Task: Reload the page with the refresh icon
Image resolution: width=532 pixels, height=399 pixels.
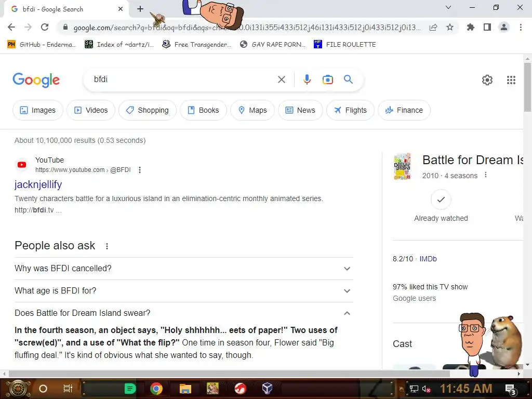Action: (x=45, y=27)
